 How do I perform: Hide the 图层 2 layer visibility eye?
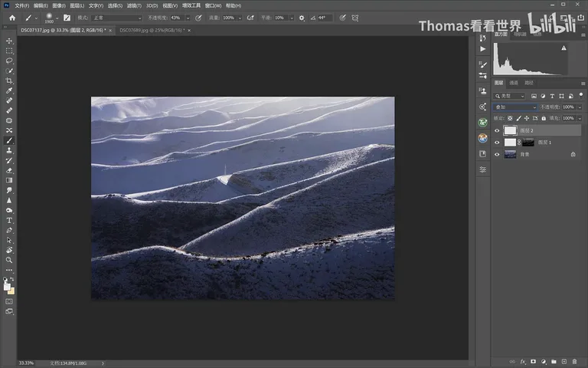point(497,130)
